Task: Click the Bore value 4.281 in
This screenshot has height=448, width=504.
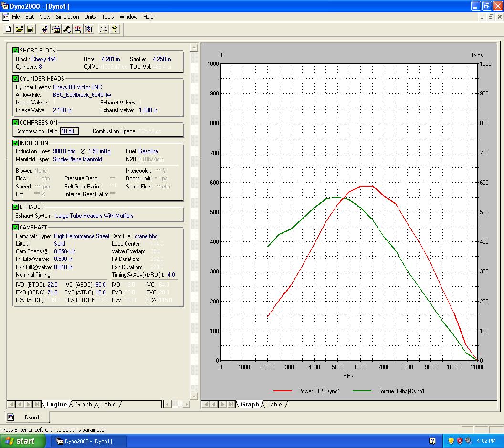Action: click(x=111, y=59)
